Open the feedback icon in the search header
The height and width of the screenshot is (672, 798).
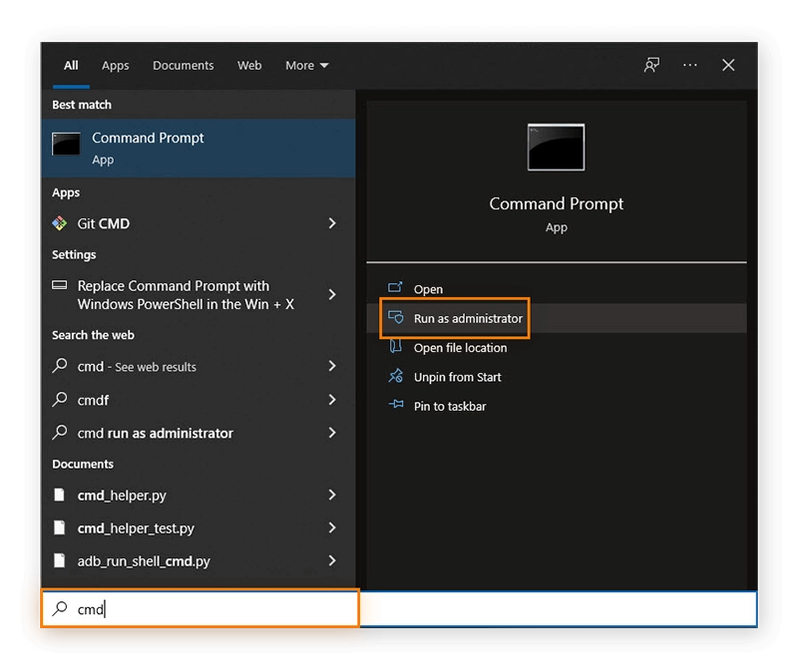(651, 65)
